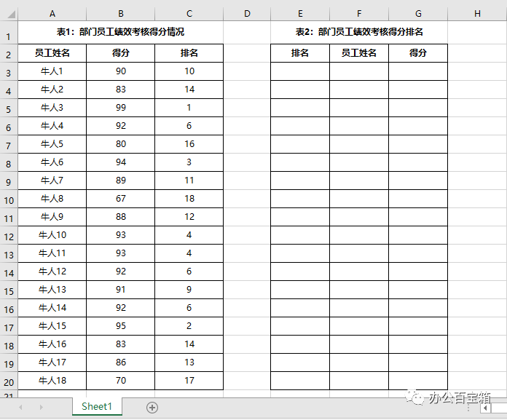Image resolution: width=507 pixels, height=420 pixels.
Task: Select cell '牛人2'
Action: 52,90
